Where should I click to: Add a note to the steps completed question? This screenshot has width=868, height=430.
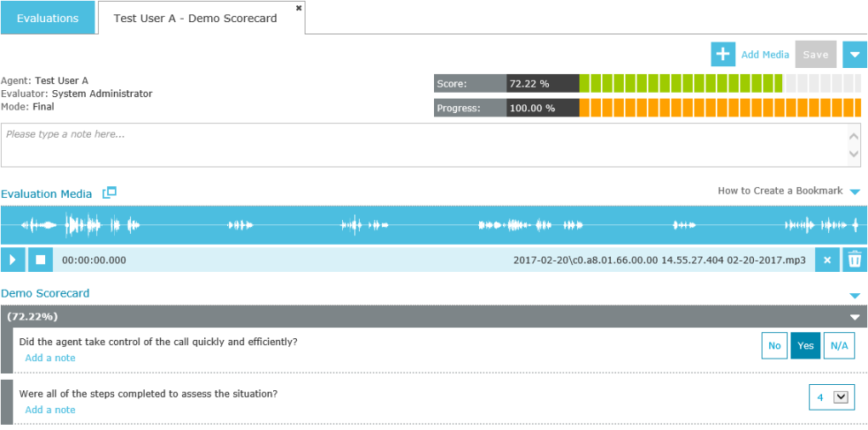[x=50, y=410]
